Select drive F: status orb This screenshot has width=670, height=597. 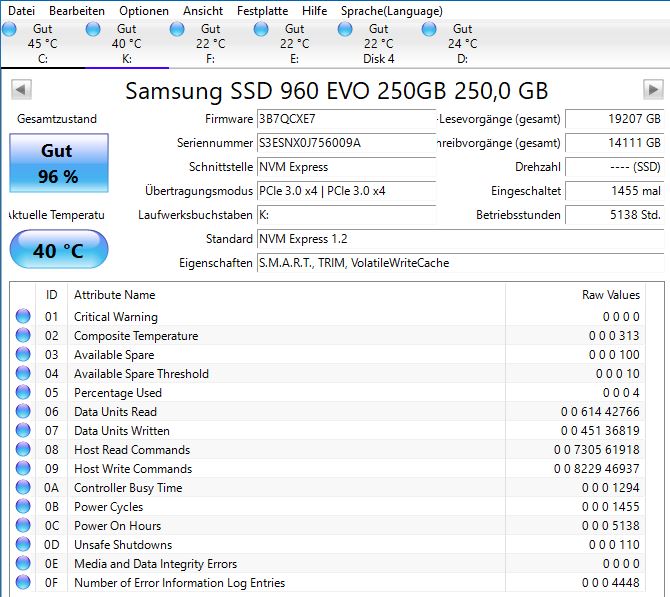click(177, 29)
